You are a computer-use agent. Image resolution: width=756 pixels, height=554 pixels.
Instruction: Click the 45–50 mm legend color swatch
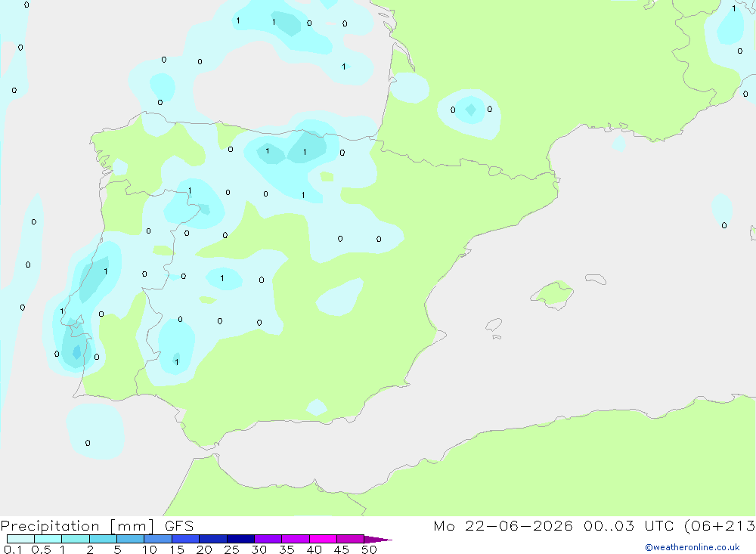click(351, 539)
